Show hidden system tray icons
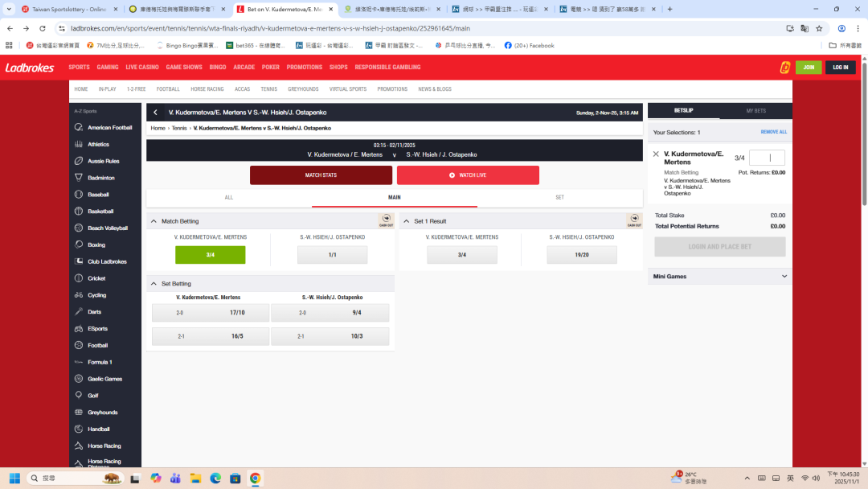The width and height of the screenshot is (868, 489). 747,478
